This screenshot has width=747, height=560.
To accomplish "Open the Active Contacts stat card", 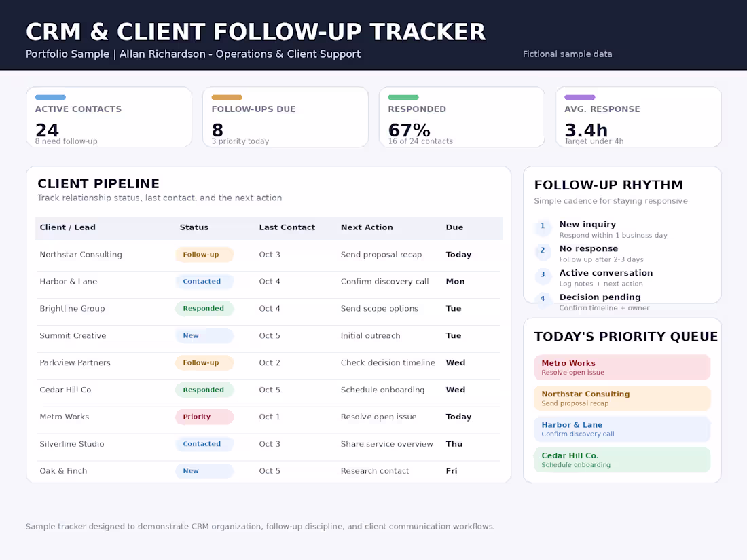I will tap(109, 117).
